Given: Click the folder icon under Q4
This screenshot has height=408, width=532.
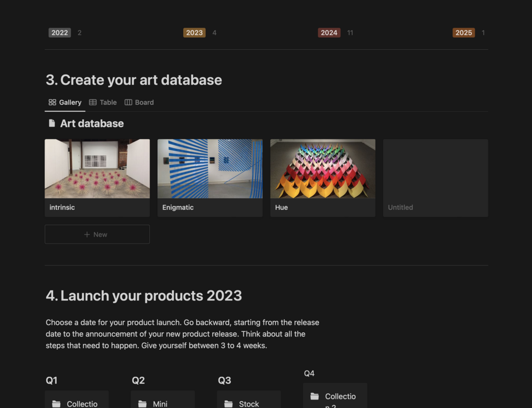Looking at the screenshot, I should (x=314, y=396).
